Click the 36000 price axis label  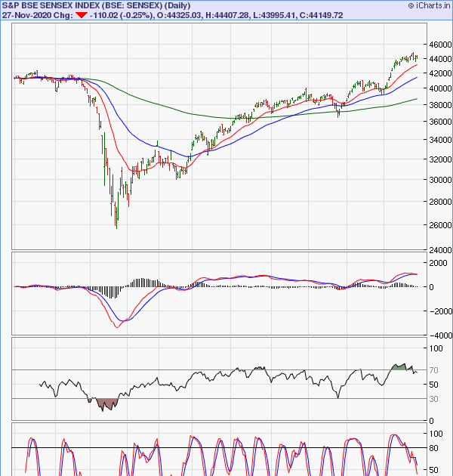440,122
